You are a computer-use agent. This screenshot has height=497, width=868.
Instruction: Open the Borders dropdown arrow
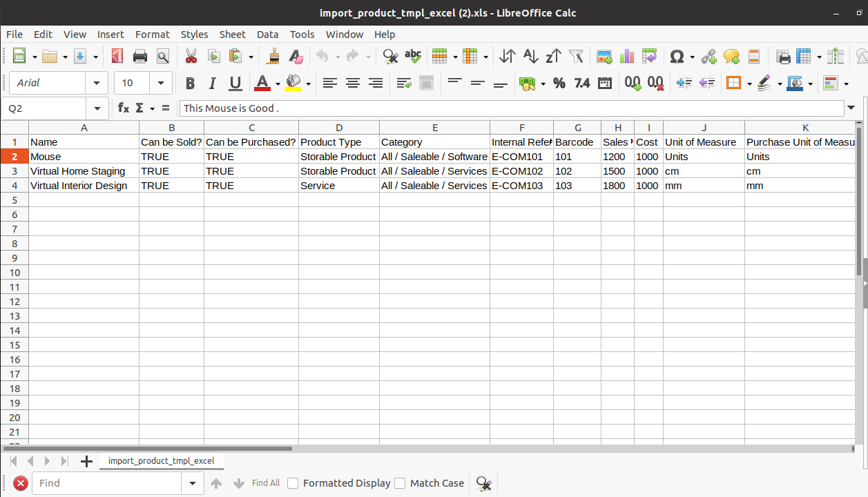click(749, 84)
